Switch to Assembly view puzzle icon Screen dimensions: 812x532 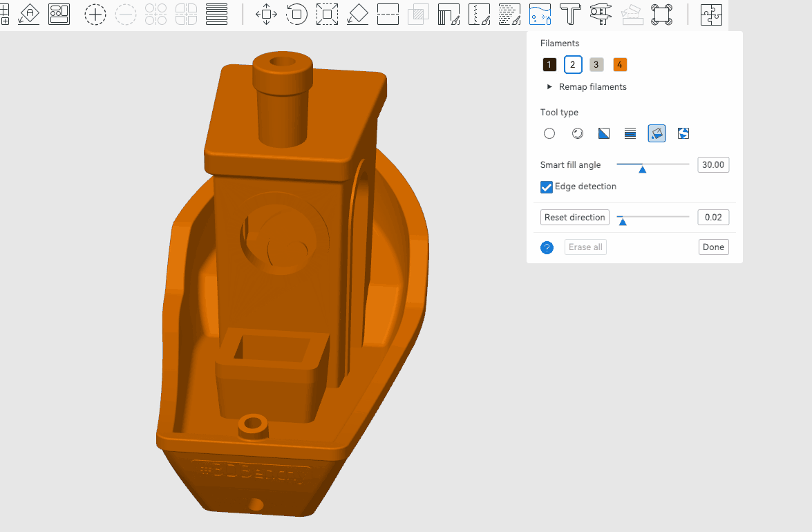click(711, 14)
